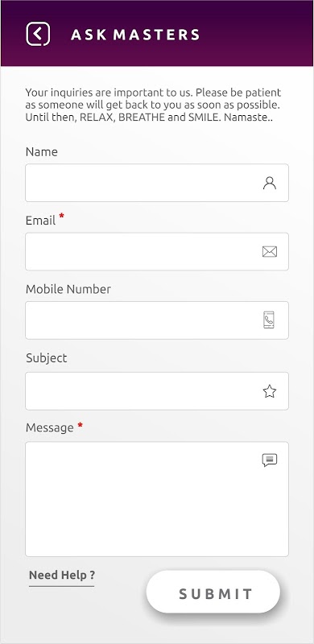Click the star icon in Subject field
314x644 pixels.
[270, 391]
